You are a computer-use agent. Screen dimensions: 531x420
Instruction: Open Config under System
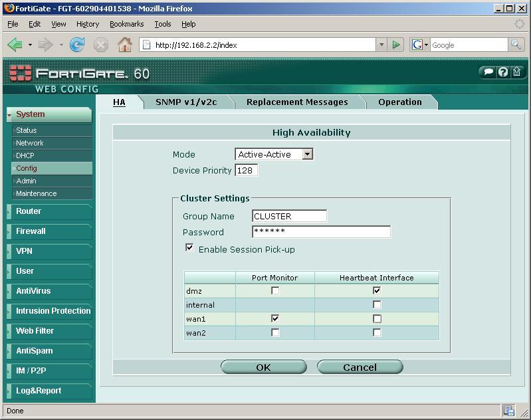52,168
